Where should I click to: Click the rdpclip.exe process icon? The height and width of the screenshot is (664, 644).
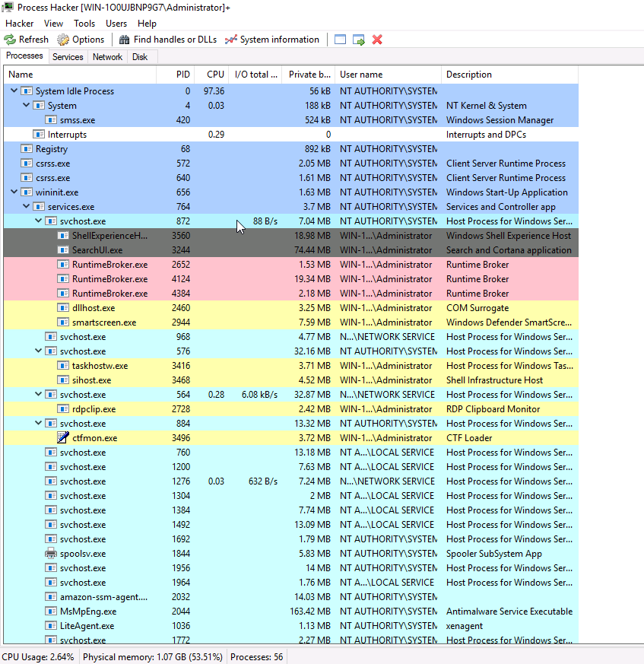[x=63, y=409]
